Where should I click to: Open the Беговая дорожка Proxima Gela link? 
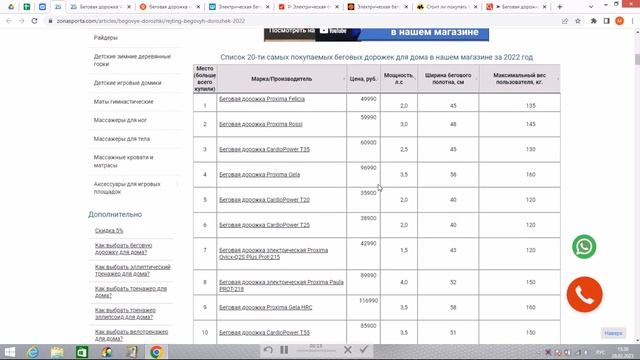point(259,175)
